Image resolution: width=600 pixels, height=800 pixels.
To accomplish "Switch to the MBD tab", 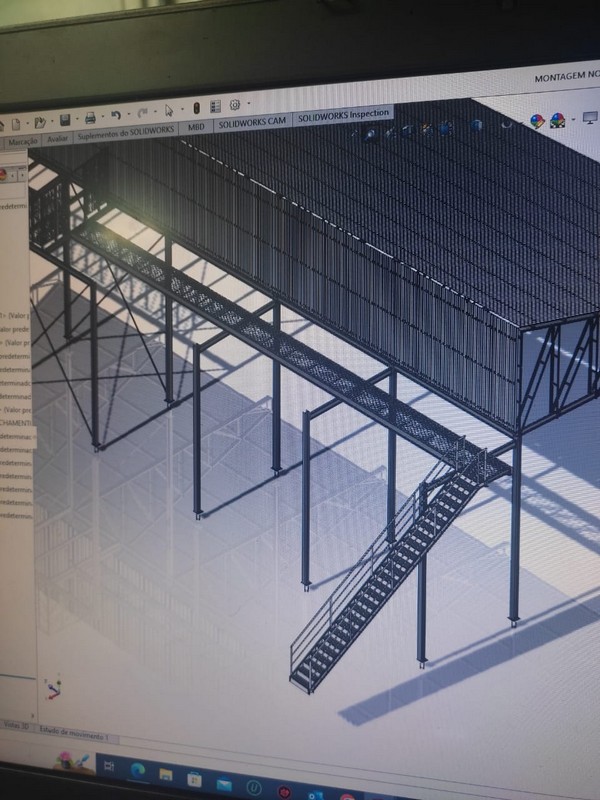I will pyautogui.click(x=196, y=127).
